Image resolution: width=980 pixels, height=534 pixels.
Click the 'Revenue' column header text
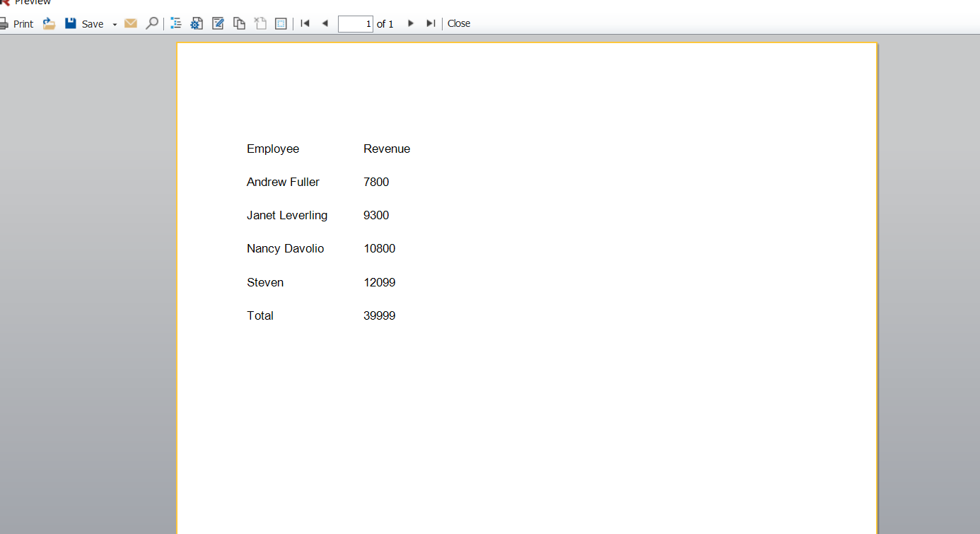coord(387,149)
